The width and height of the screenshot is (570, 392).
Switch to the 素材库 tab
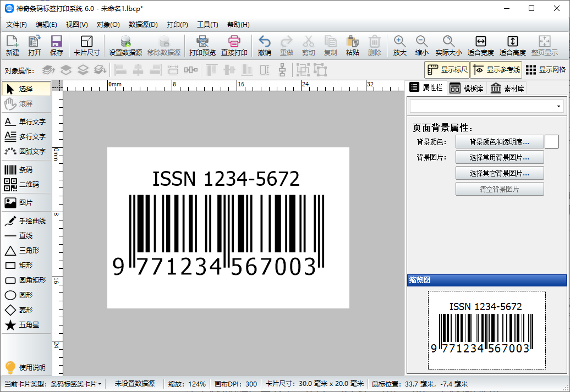click(507, 89)
